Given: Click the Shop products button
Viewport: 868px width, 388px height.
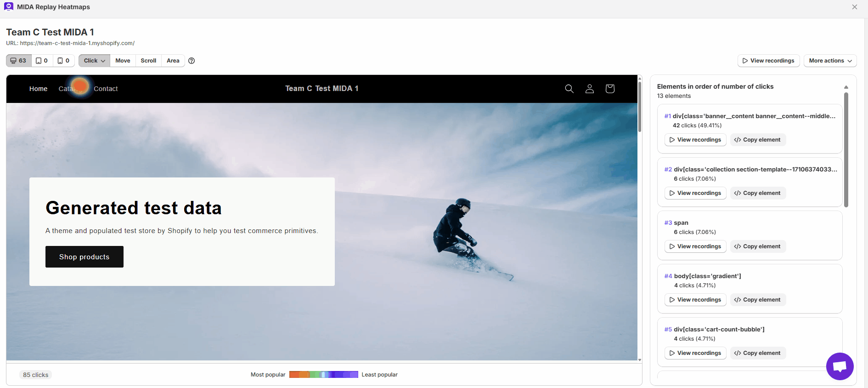Looking at the screenshot, I should pos(85,257).
